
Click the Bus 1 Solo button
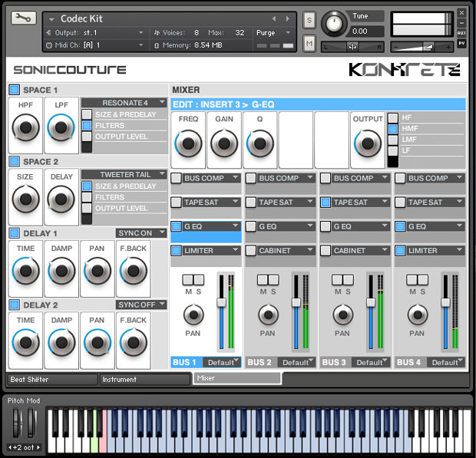click(x=199, y=280)
